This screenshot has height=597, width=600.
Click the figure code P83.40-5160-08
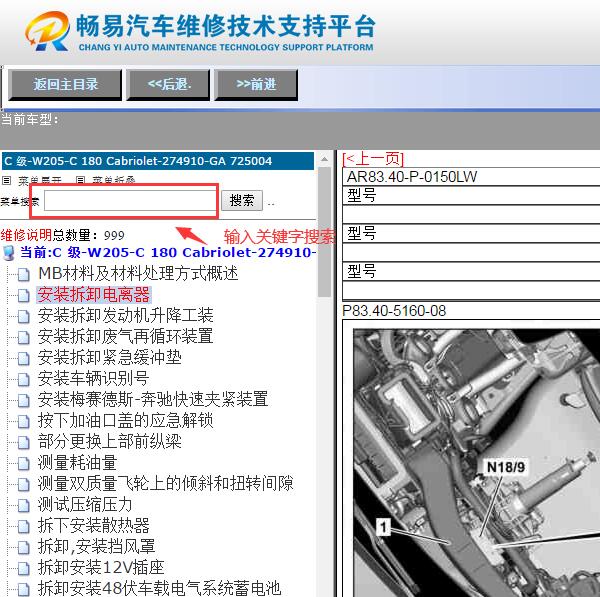[394, 311]
